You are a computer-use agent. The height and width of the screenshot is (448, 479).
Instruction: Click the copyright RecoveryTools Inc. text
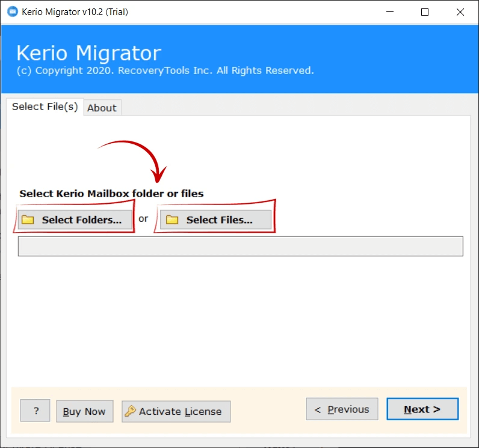(165, 70)
